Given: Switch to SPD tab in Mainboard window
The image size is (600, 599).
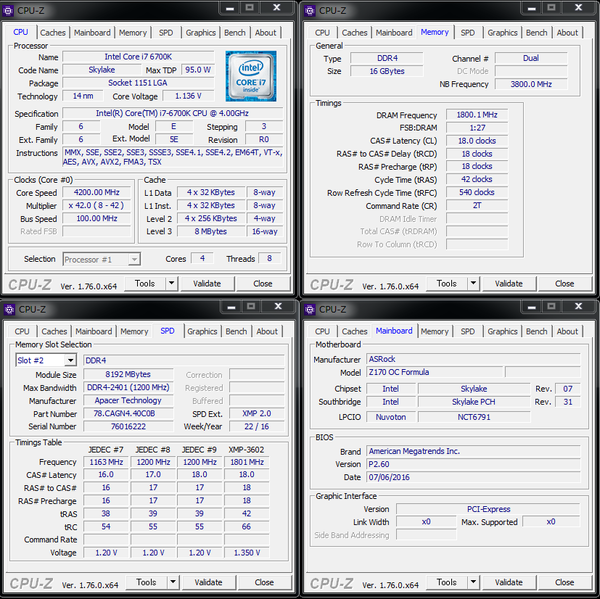Looking at the screenshot, I should click(468, 331).
